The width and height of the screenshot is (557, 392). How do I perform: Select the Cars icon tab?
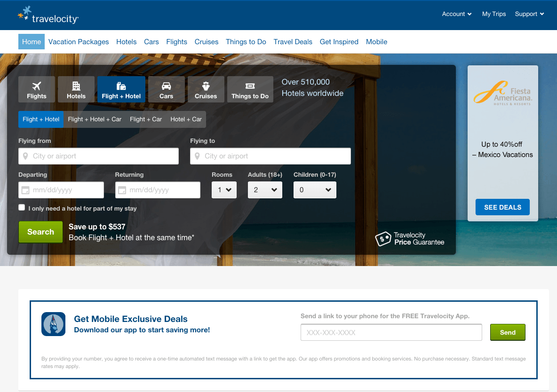pos(166,89)
